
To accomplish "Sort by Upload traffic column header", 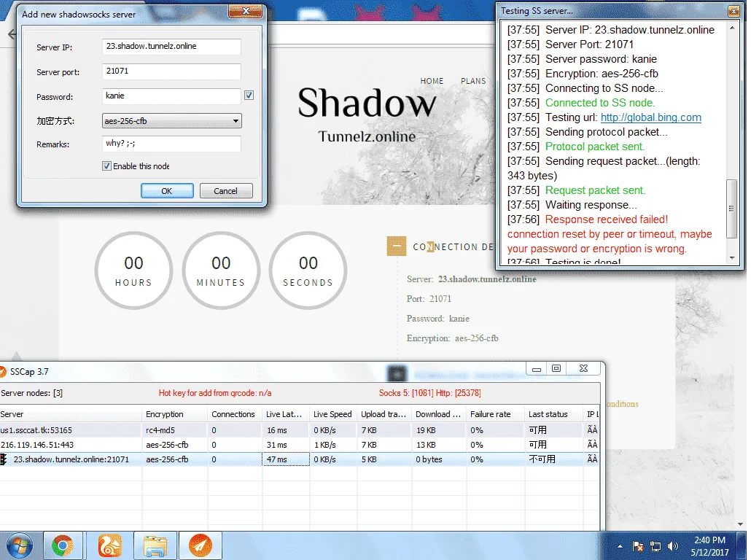I will [x=384, y=414].
